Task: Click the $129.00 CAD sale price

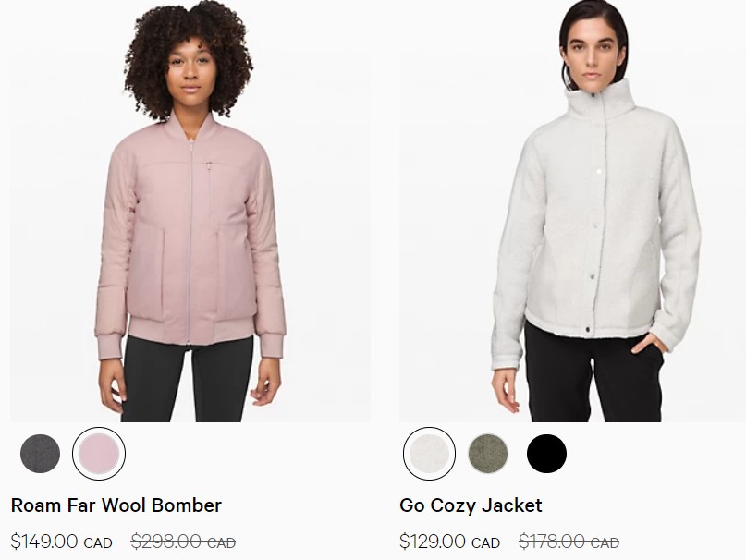Action: click(x=449, y=542)
